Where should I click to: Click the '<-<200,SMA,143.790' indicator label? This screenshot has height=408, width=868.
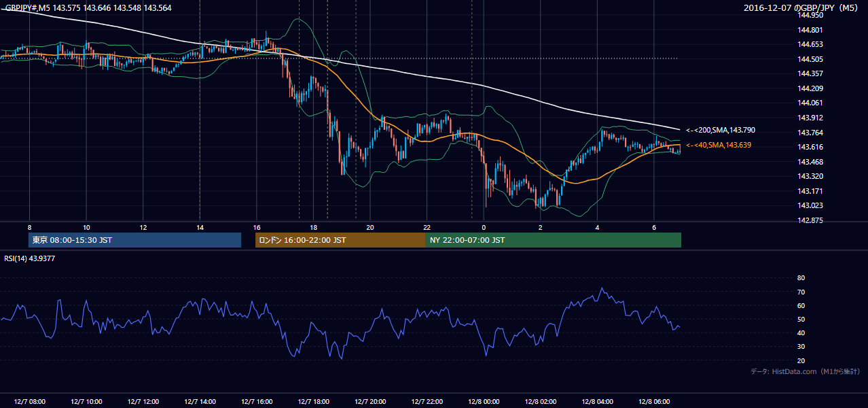pos(721,130)
